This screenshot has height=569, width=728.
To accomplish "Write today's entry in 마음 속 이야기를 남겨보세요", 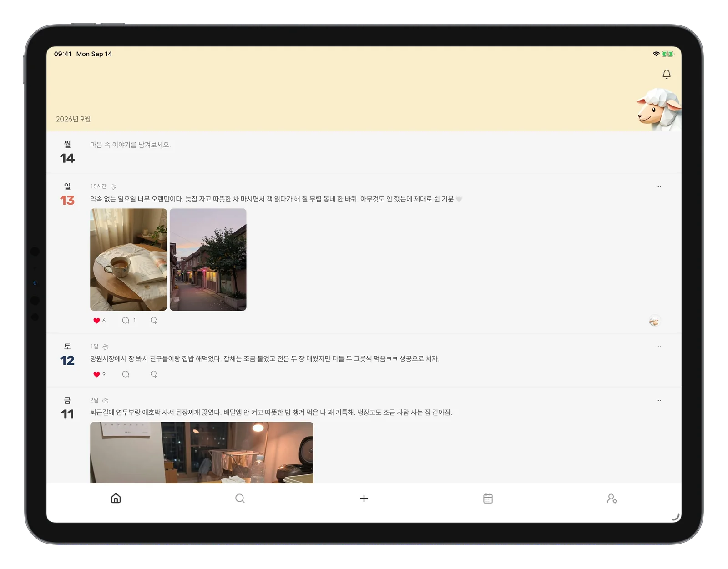I will coord(131,145).
